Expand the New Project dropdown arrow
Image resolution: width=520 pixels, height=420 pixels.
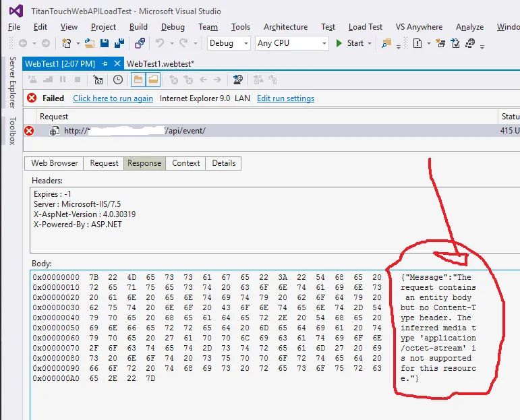tap(78, 43)
